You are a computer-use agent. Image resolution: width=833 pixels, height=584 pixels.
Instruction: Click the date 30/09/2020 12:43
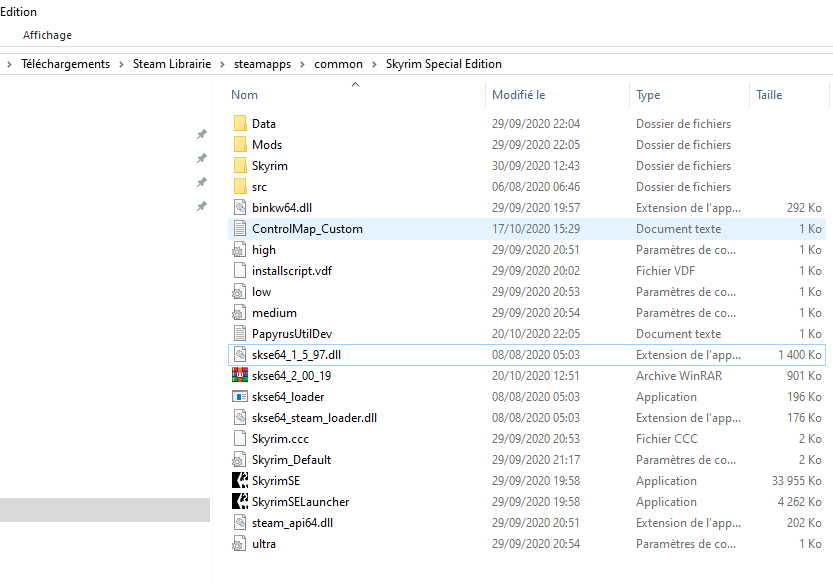(x=536, y=166)
